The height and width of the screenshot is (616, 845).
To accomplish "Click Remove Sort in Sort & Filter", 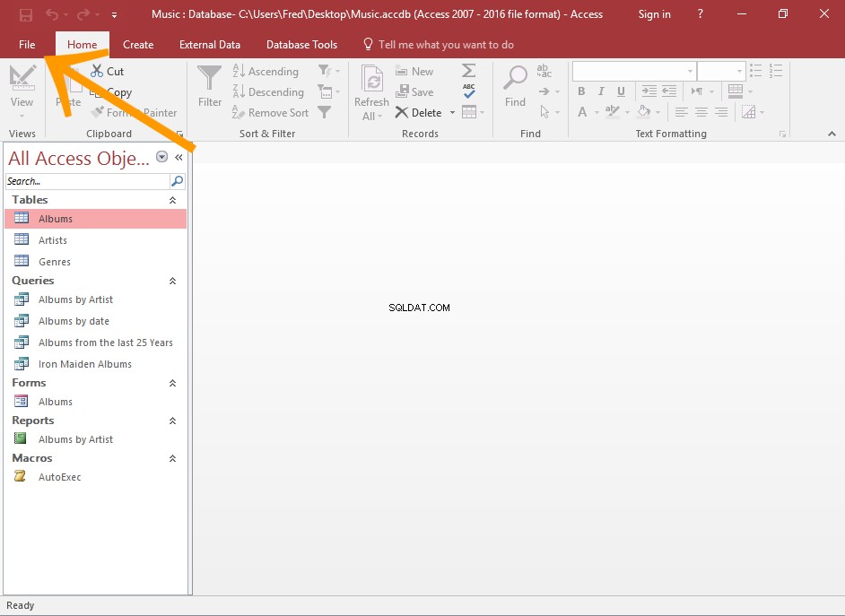I will pyautogui.click(x=271, y=113).
